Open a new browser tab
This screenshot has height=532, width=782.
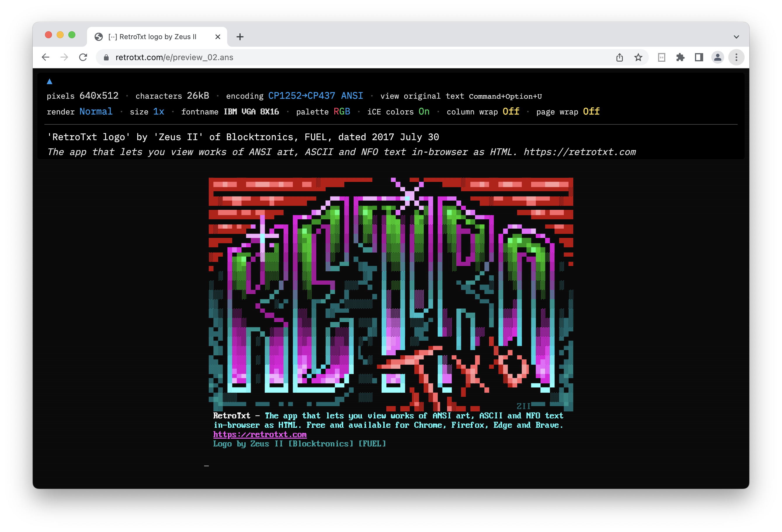(x=240, y=37)
